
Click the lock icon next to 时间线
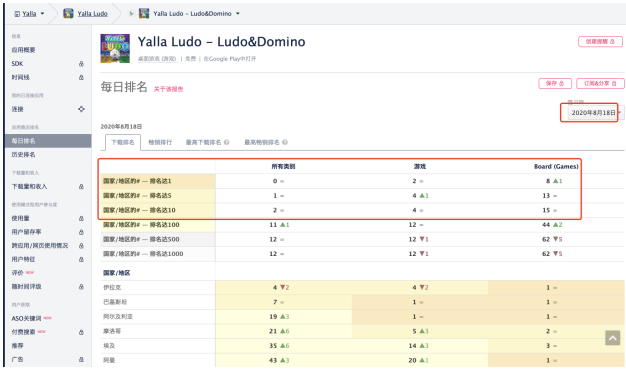tap(81, 77)
